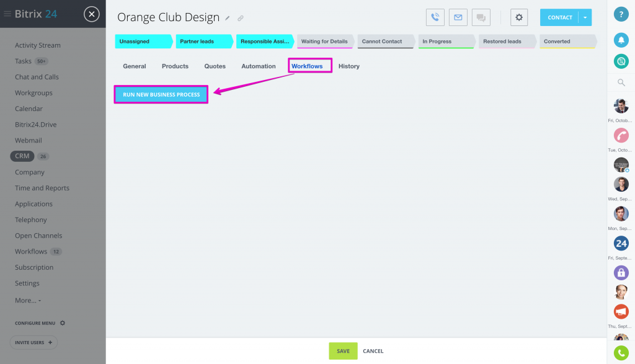635x364 pixels.
Task: Expand the CONTACT button dropdown arrow
Action: tap(585, 17)
